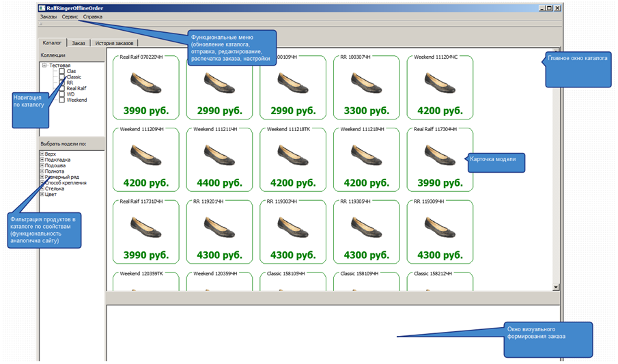
Task: Enable the WD collection checkbox
Action: 62,94
